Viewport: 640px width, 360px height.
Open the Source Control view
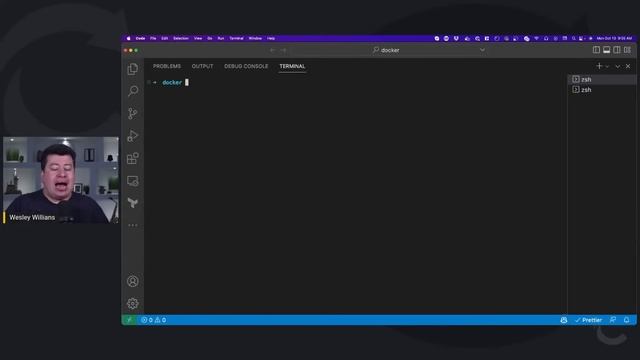point(133,113)
